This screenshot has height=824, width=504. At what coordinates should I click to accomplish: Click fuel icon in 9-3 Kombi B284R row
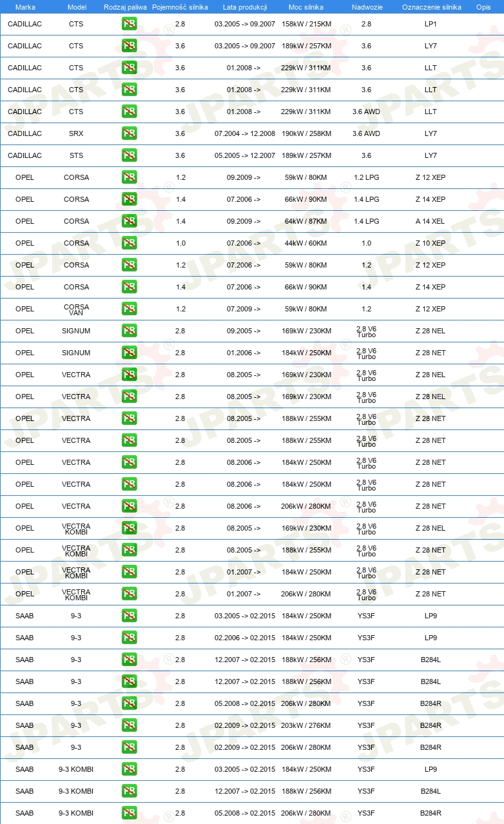click(x=129, y=813)
